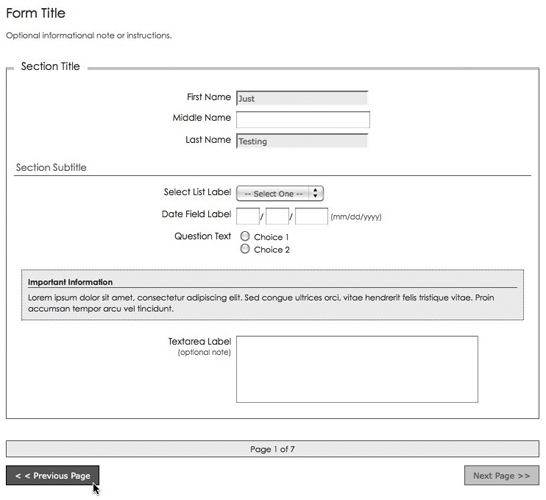
Task: Click the day box of the date field
Action: click(277, 216)
